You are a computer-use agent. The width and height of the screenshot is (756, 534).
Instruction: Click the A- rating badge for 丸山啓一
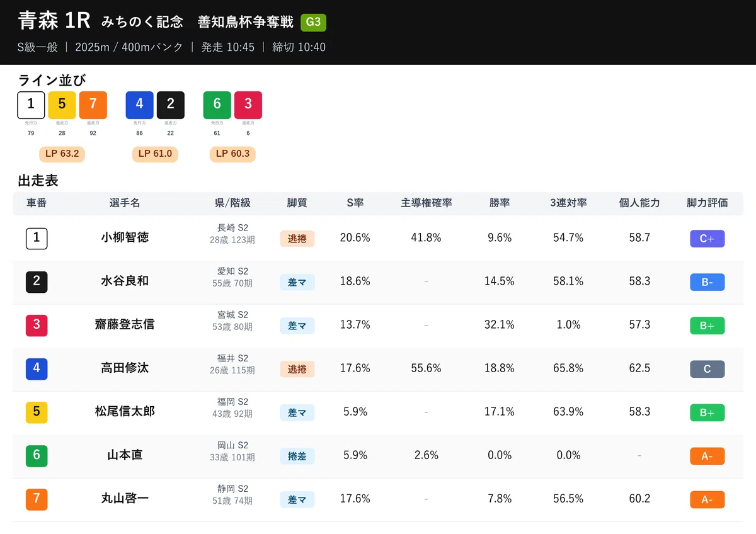tap(707, 499)
